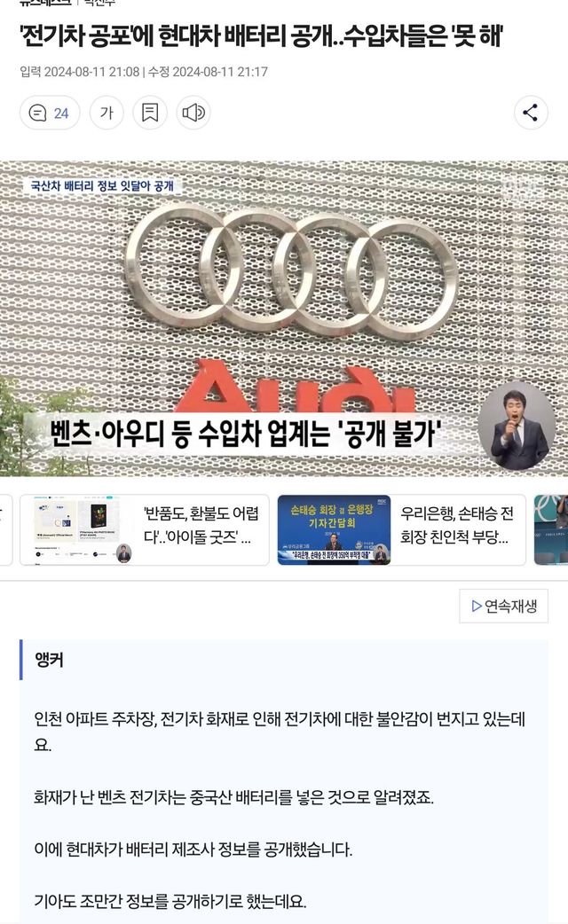Image resolution: width=568 pixels, height=924 pixels.
Task: Click the sentence about 기아도 조만간 정보
Action: point(170,901)
